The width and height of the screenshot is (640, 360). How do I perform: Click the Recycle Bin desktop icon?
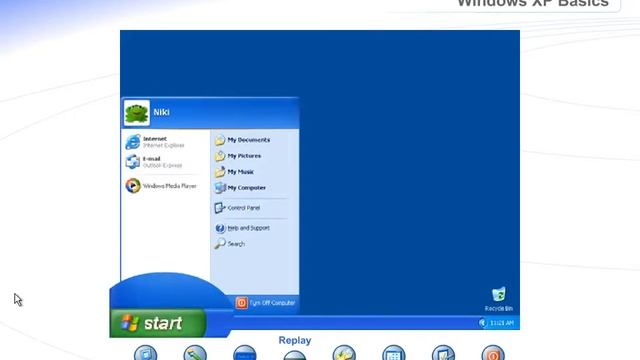pos(498,299)
